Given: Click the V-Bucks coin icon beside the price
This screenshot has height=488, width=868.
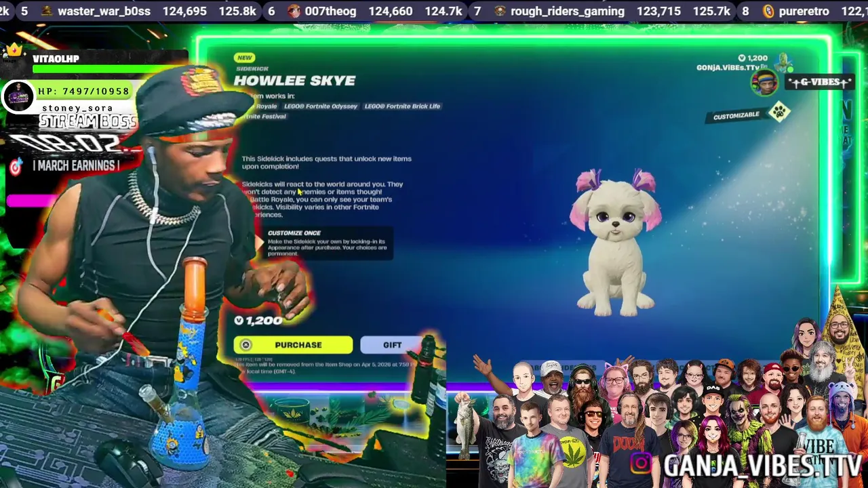Looking at the screenshot, I should point(239,321).
